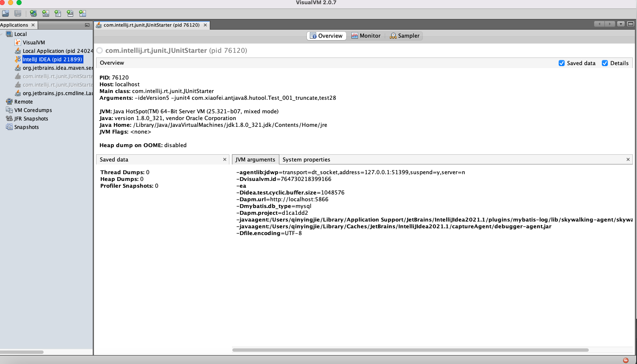Maximize the document window area

click(631, 24)
